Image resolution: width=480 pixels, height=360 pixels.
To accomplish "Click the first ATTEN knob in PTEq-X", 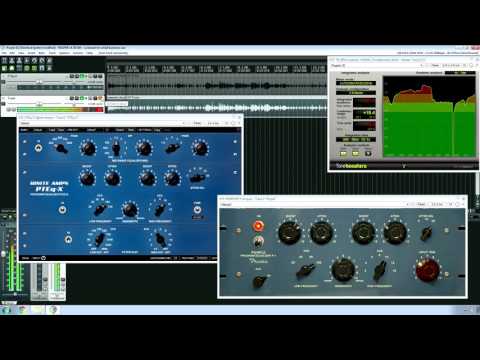I will (x=113, y=178).
